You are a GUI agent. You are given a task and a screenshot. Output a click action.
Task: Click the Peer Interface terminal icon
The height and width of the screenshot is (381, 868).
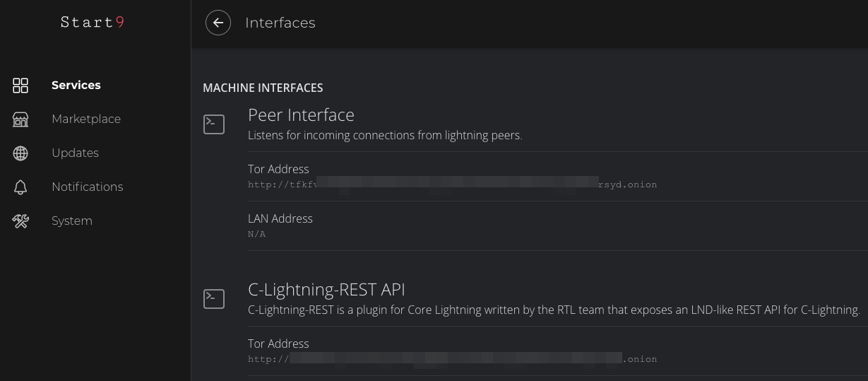point(214,124)
